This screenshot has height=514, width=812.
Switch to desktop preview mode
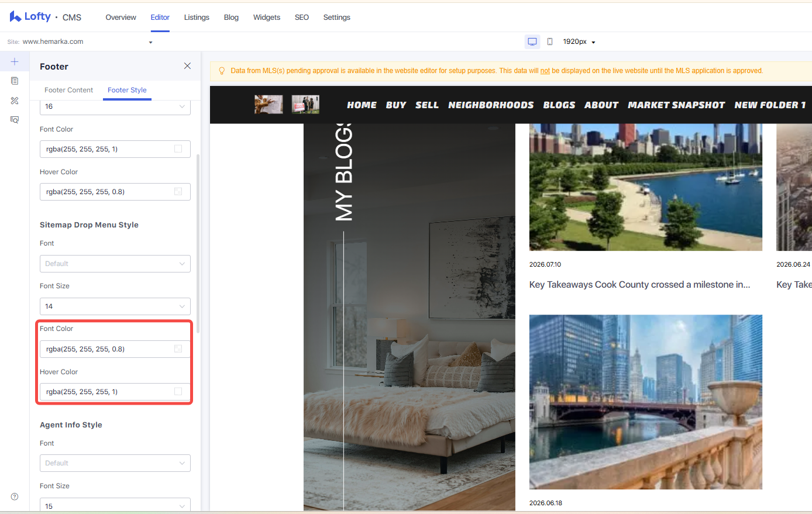[532, 42]
